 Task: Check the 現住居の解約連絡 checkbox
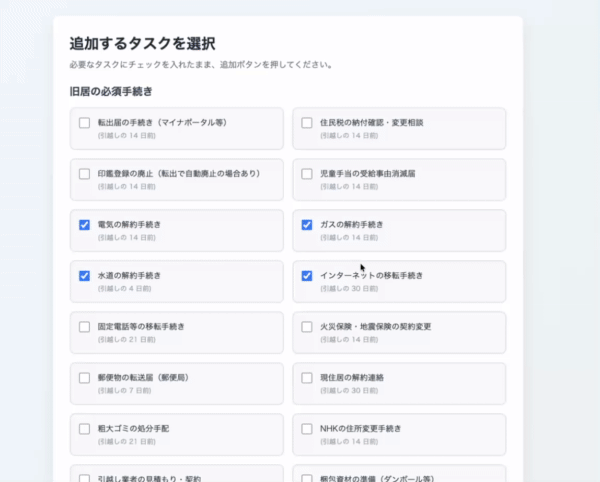307,378
